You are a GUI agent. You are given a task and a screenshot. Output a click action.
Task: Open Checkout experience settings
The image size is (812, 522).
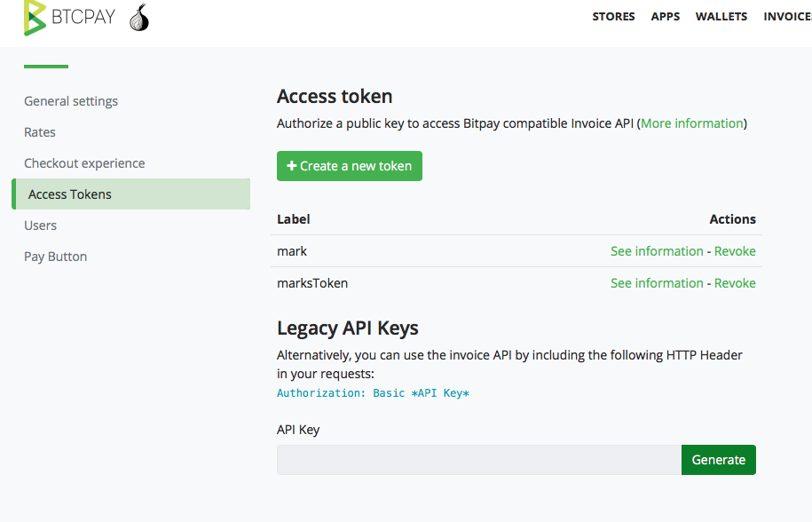(x=84, y=163)
